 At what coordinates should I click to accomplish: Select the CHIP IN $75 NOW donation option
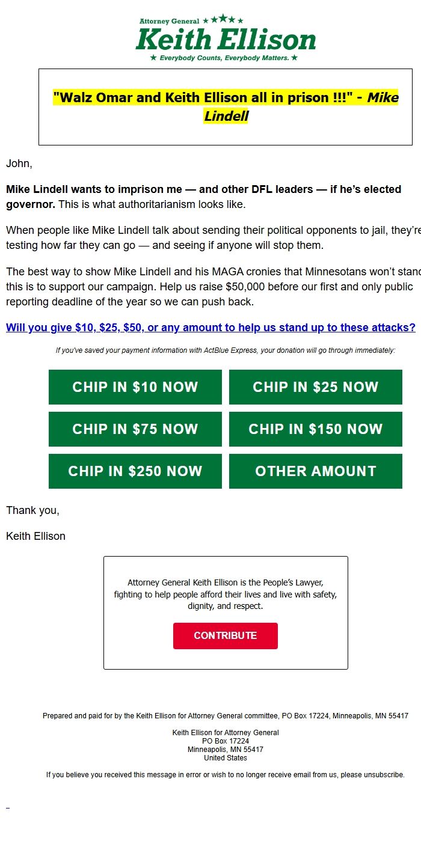pos(135,429)
